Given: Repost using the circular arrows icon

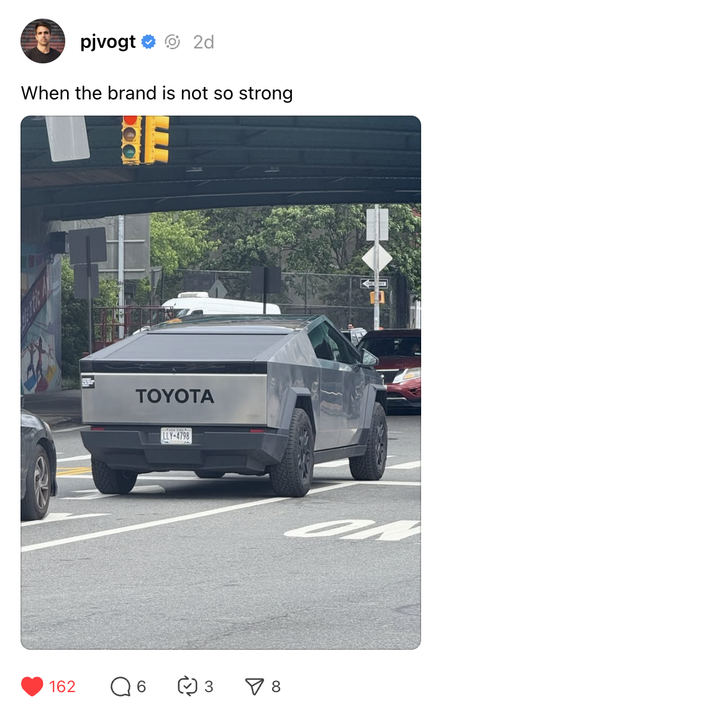Looking at the screenshot, I should click(188, 687).
